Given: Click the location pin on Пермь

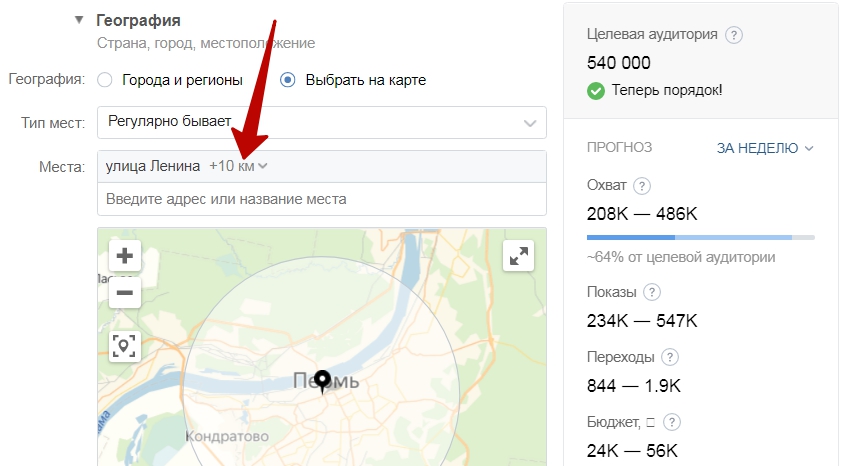Looking at the screenshot, I should tap(322, 380).
